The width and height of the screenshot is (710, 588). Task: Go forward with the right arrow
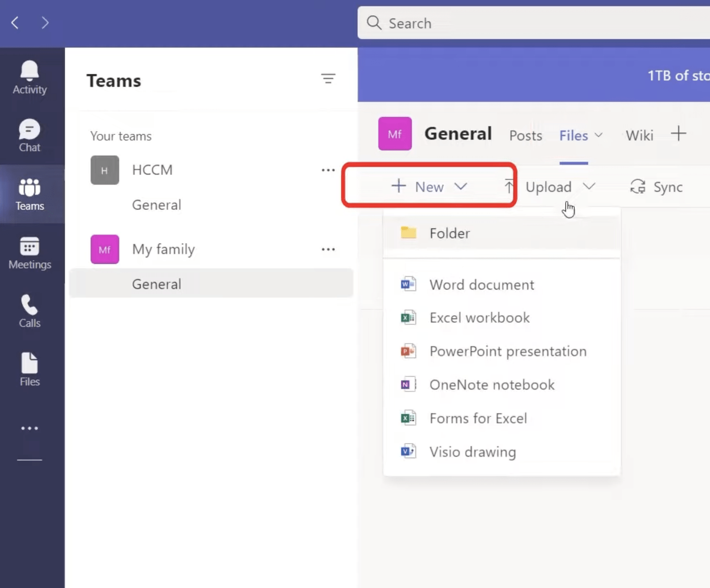pos(45,22)
